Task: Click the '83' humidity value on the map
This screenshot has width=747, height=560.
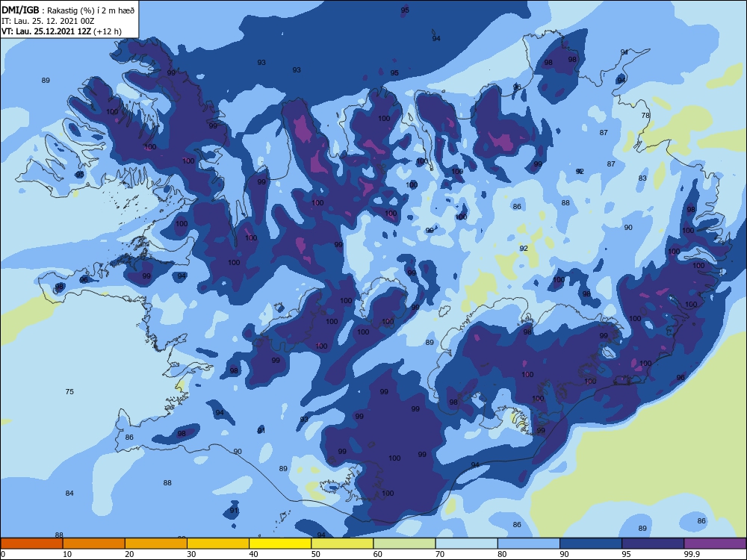Action: coord(642,178)
